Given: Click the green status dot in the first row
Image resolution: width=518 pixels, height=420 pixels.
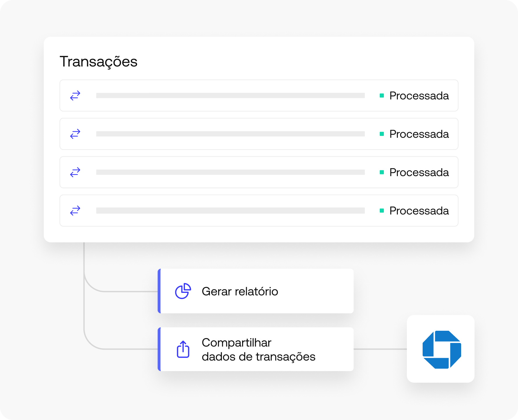Looking at the screenshot, I should (381, 96).
